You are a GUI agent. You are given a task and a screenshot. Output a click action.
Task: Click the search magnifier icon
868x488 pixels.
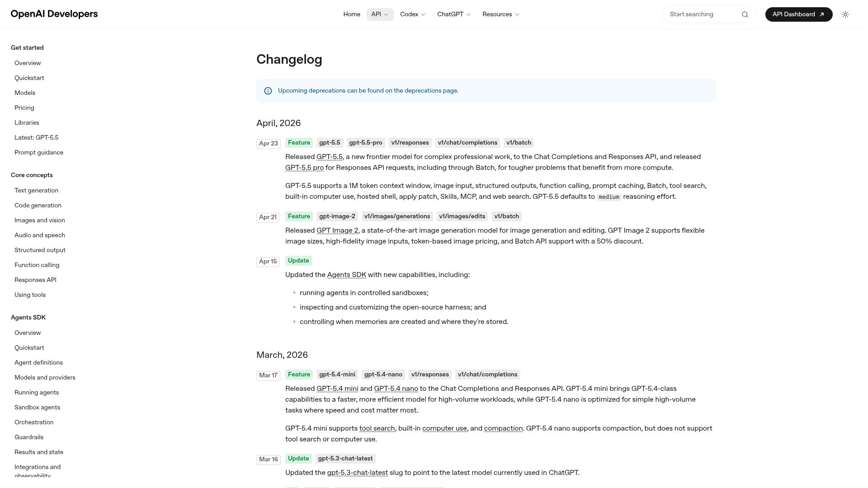745,14
